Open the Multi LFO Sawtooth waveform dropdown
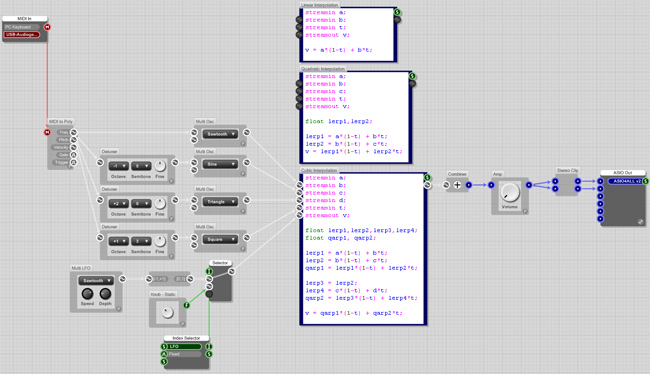 coord(96,281)
